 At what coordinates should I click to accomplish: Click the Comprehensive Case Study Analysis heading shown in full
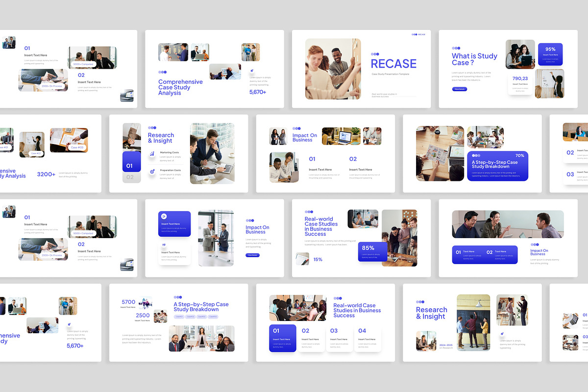(x=180, y=87)
